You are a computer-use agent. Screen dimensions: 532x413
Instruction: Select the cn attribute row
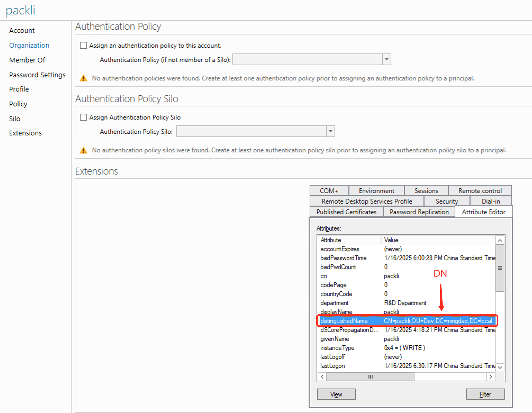407,276
